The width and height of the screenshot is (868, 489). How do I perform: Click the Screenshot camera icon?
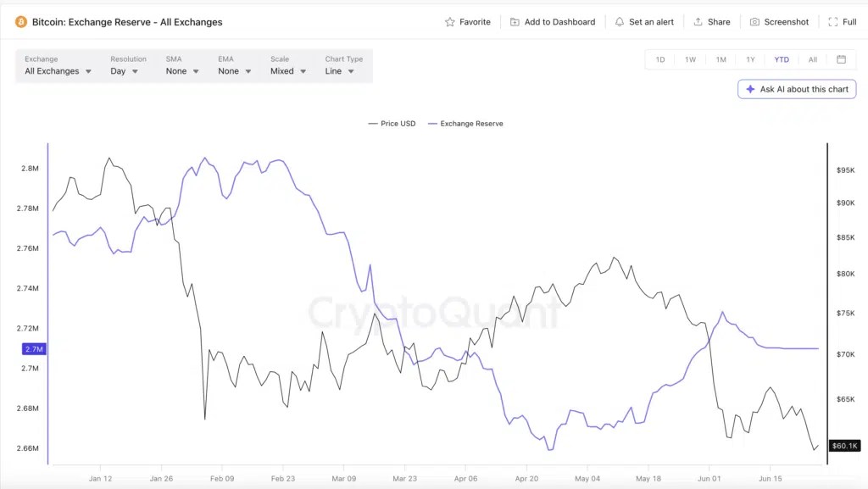pos(754,22)
